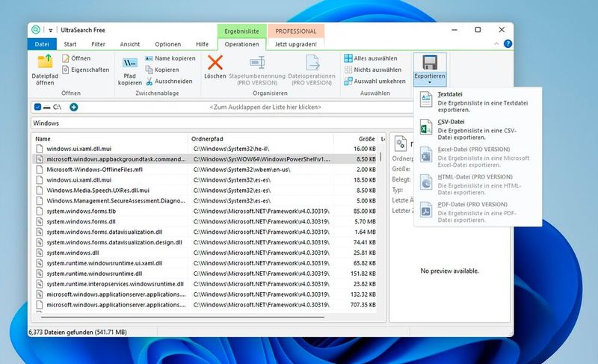Click the PROFESSIONAL context tab header
Viewport: 598px width, 364px height.
pyautogui.click(x=296, y=31)
